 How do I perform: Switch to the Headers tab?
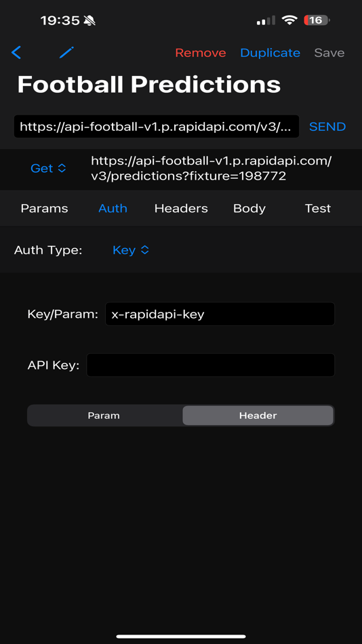tap(181, 208)
